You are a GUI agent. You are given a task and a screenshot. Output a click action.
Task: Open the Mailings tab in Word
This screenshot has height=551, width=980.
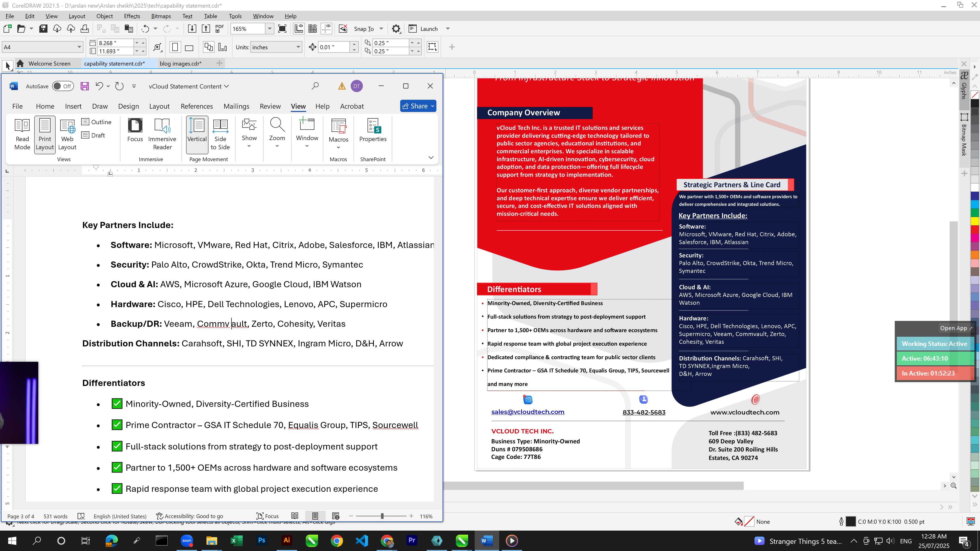236,106
